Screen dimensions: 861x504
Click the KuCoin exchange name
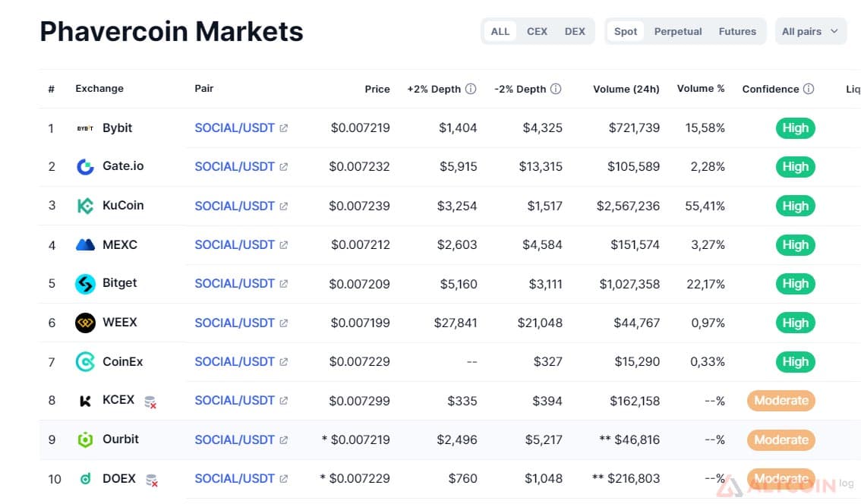pos(123,206)
